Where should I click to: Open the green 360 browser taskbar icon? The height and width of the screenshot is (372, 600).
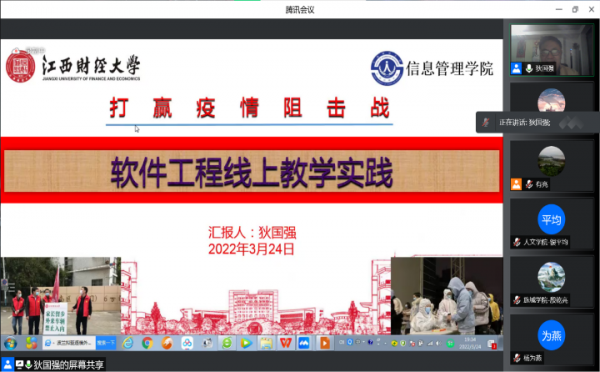click(227, 343)
